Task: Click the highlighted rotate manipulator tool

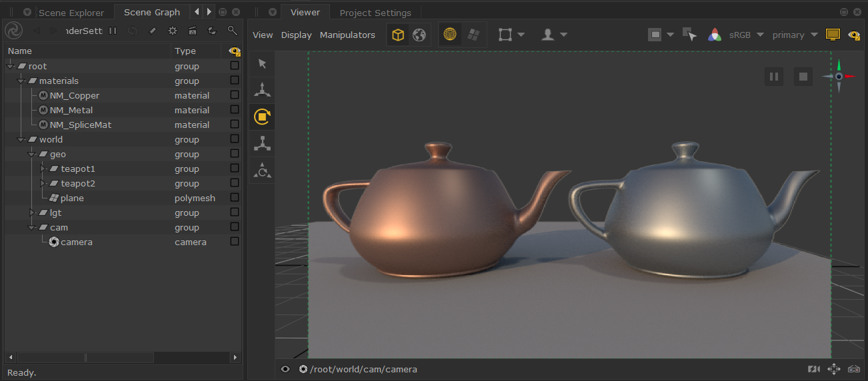Action: click(262, 117)
